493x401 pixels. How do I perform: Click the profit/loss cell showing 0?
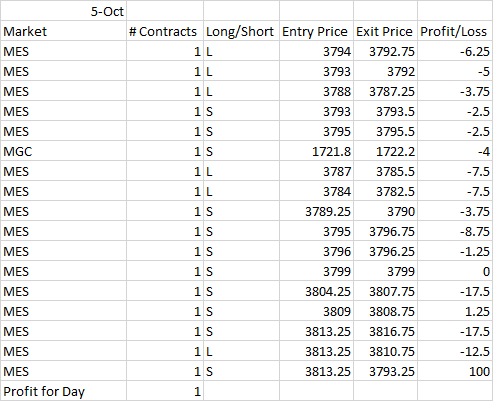point(455,271)
